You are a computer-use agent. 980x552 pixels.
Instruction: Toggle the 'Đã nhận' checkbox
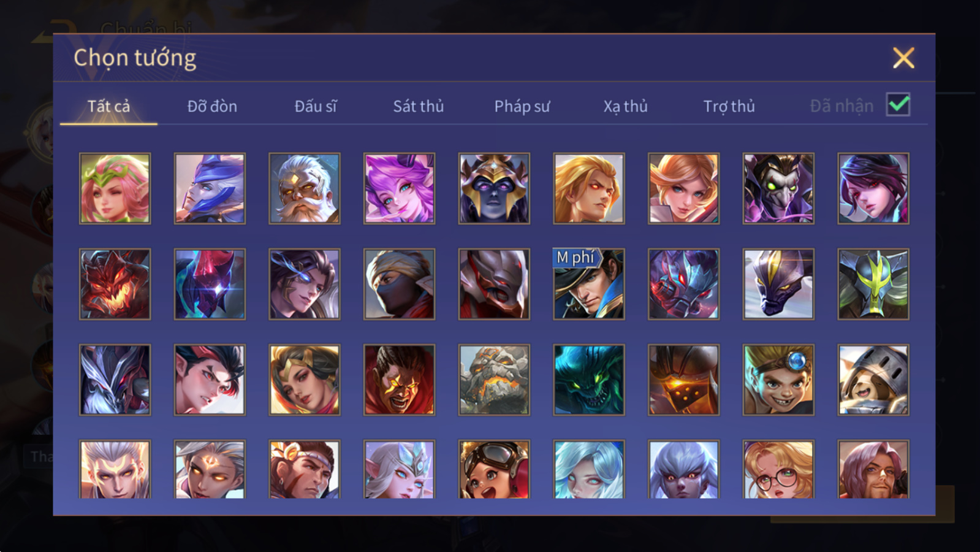click(898, 104)
